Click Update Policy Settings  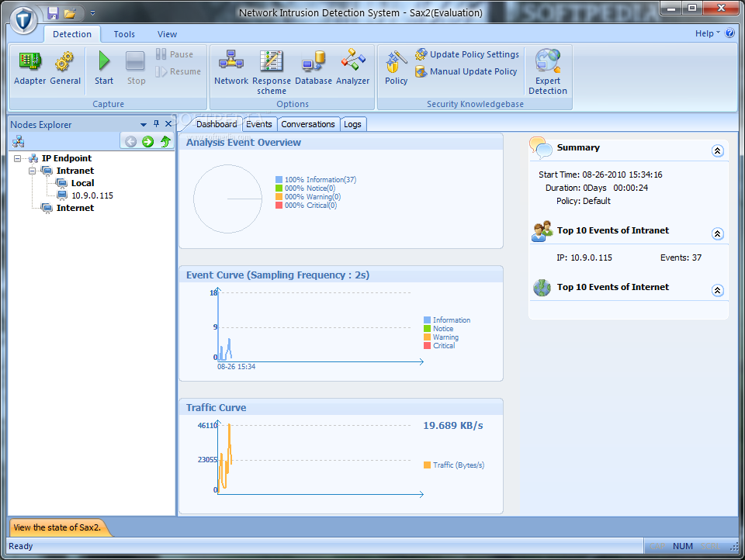(x=467, y=54)
